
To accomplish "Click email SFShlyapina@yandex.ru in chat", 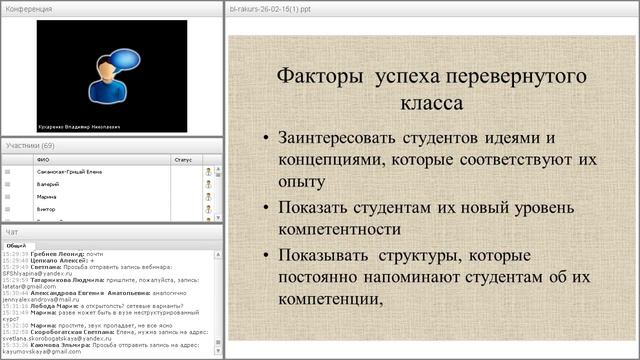I will (37, 273).
